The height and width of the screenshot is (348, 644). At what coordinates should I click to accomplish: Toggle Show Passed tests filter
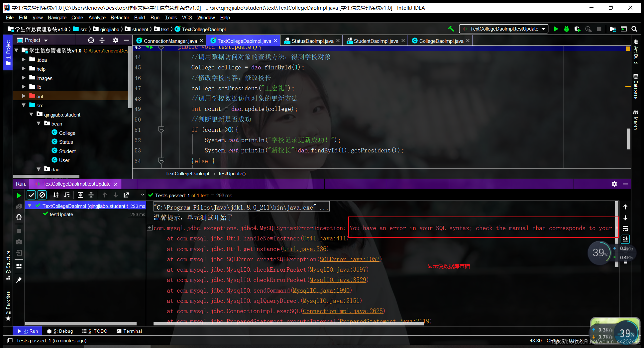(x=31, y=195)
